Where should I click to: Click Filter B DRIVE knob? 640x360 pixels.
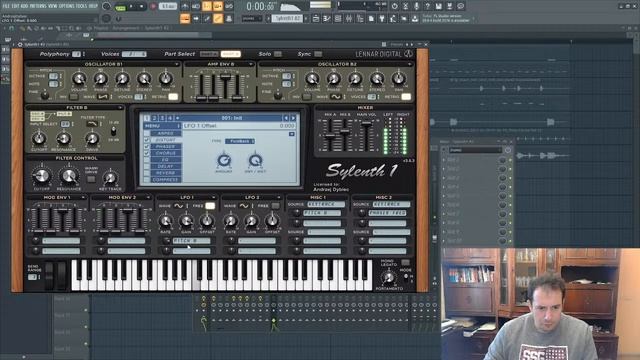pyautogui.click(x=92, y=139)
